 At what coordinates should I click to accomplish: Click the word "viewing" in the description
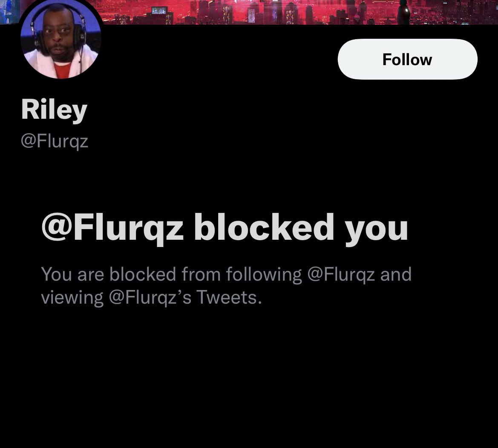72,298
